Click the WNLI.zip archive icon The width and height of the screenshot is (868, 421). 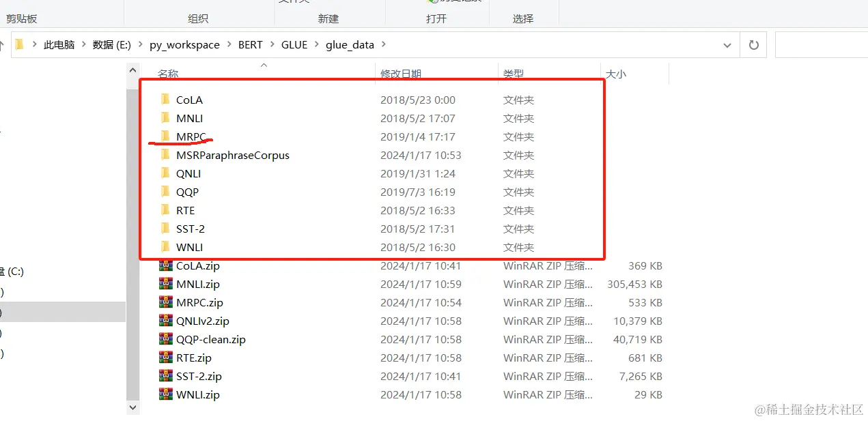click(165, 394)
